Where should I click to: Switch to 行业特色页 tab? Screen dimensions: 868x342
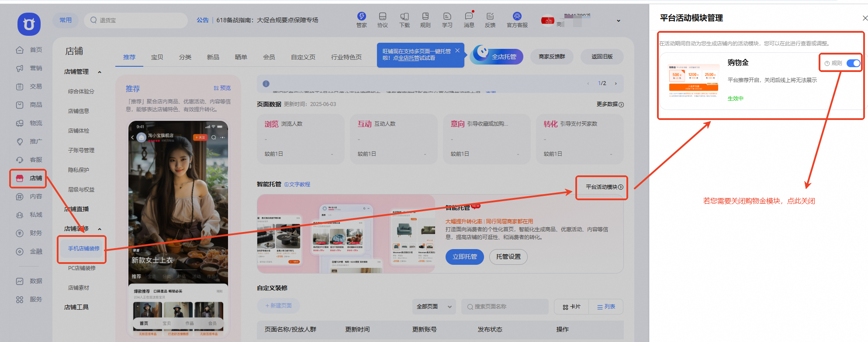click(x=346, y=57)
